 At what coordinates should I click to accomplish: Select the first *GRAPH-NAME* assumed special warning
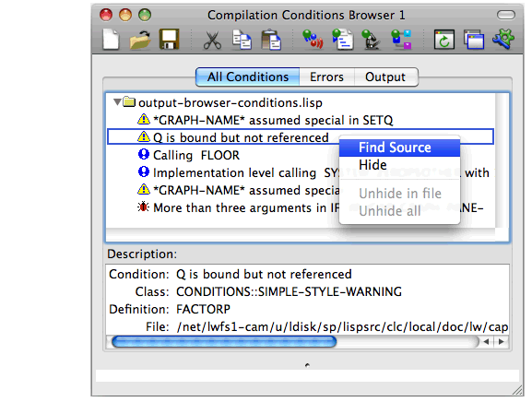click(265, 120)
